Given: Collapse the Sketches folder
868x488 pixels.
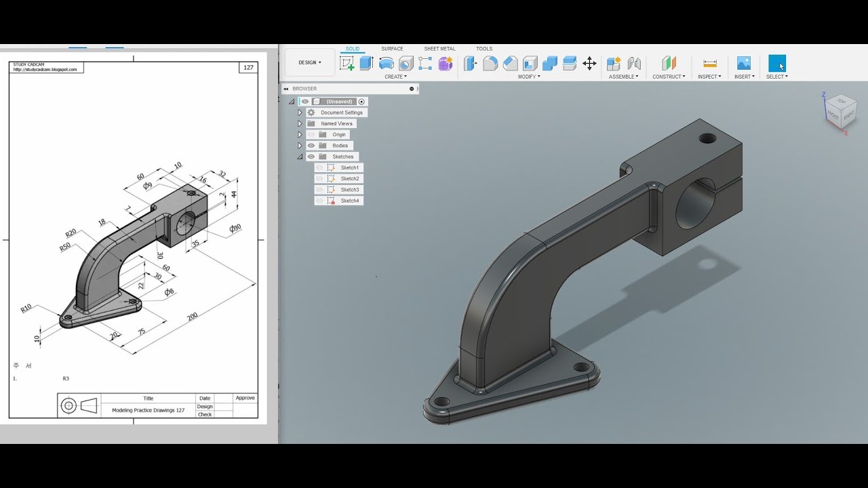Looking at the screenshot, I should point(300,157).
